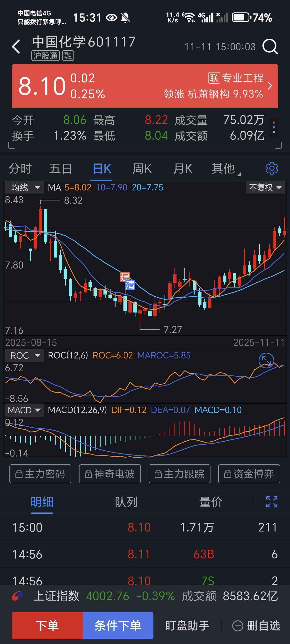Image resolution: width=290 pixels, height=644 pixels.
Task: Switch to the 分时 tab
Action: click(x=20, y=168)
